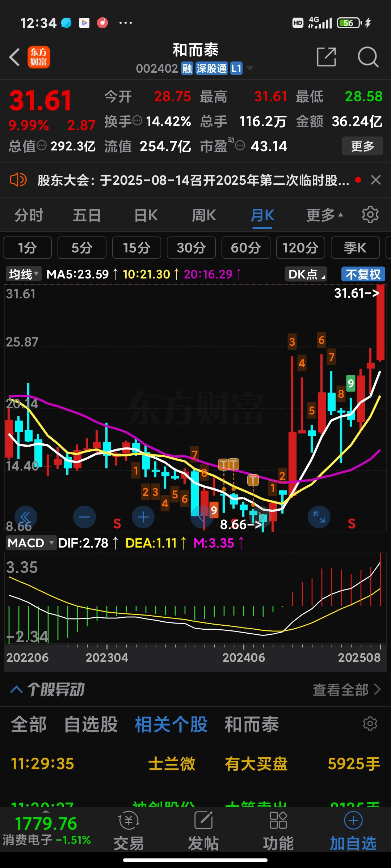Open 交易 trade icon in bottom bar
The width and height of the screenshot is (391, 868).
(x=129, y=830)
